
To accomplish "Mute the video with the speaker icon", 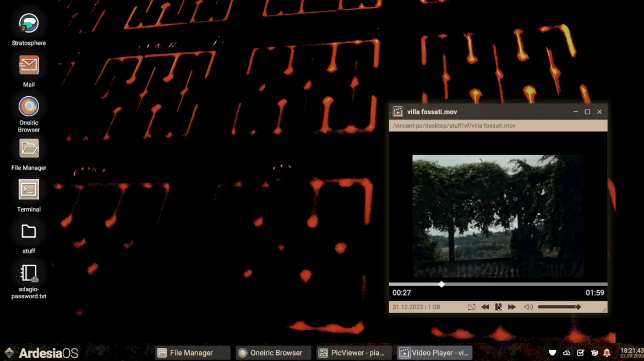I will pos(528,307).
